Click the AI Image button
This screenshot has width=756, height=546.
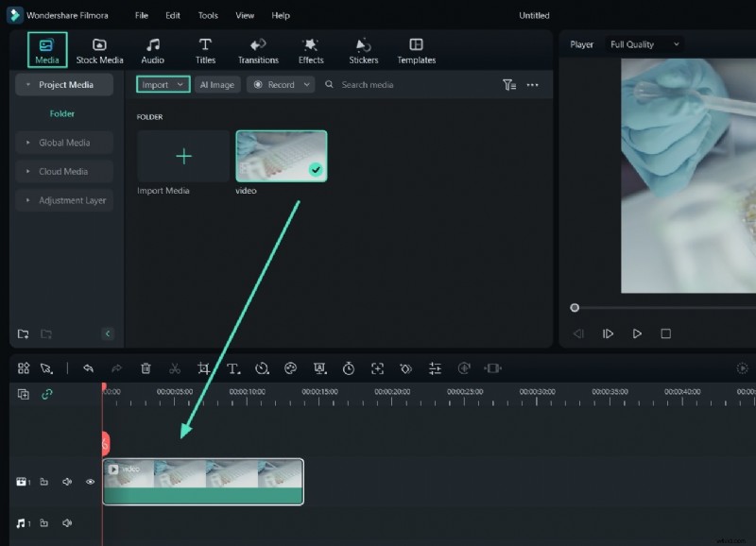[217, 85]
